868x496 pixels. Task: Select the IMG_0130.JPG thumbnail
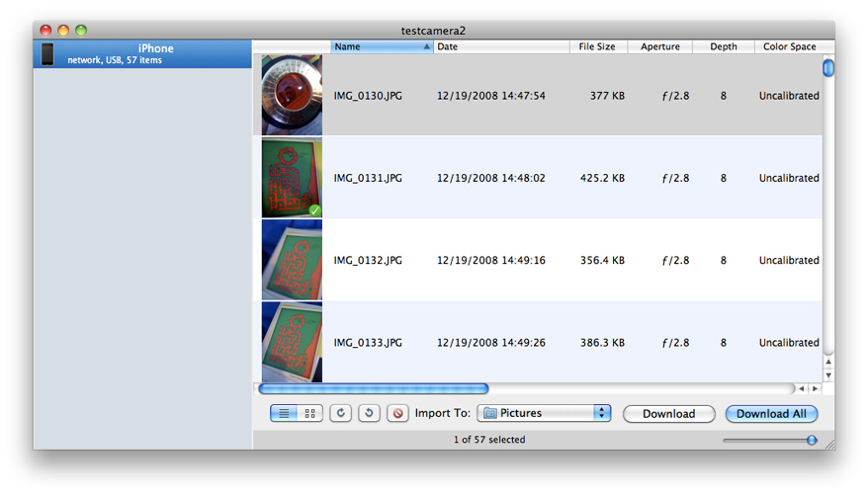point(292,96)
